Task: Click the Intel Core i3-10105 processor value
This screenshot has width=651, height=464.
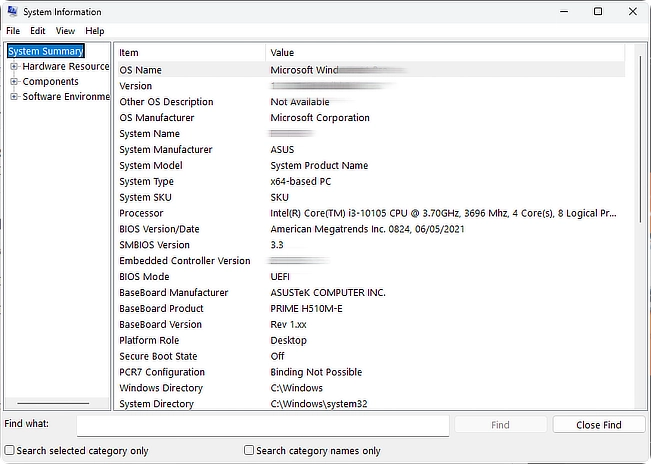Action: pyautogui.click(x=443, y=213)
